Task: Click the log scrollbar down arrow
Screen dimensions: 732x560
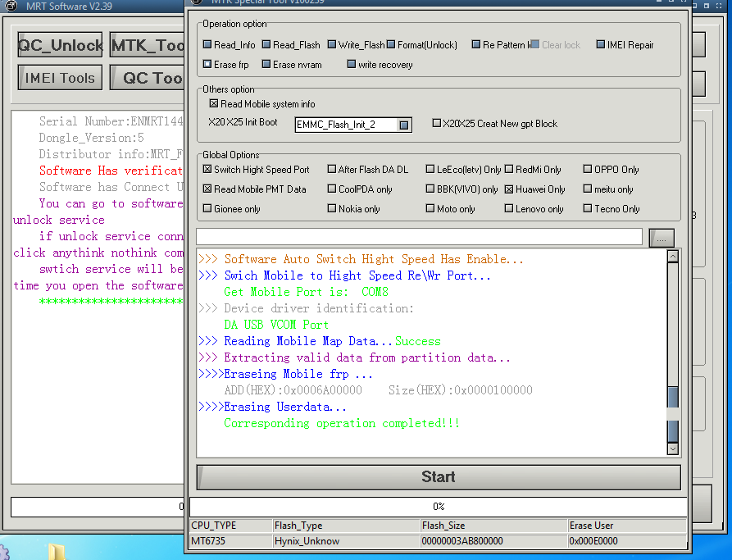Action: coord(673,448)
